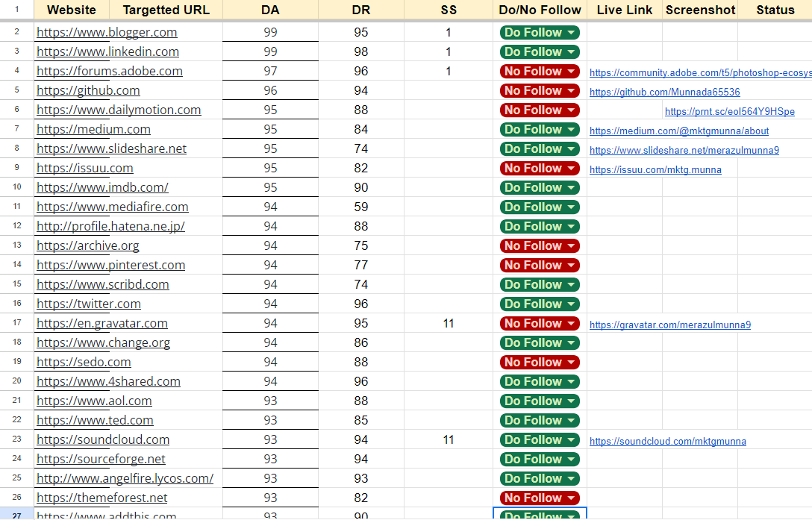Open the Do Follow dropdown for twitter.com

pyautogui.click(x=540, y=304)
